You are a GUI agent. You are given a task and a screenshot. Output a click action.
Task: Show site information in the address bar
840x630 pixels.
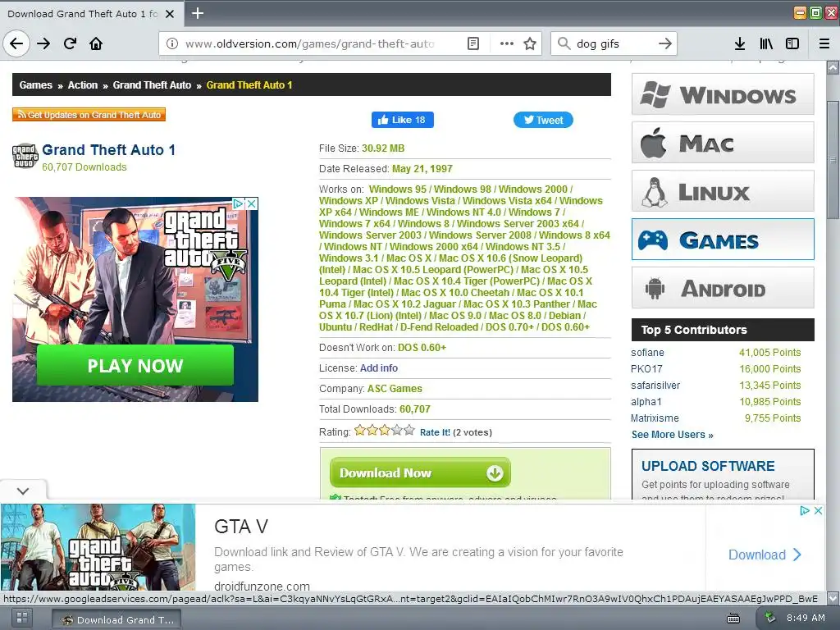pyautogui.click(x=171, y=43)
